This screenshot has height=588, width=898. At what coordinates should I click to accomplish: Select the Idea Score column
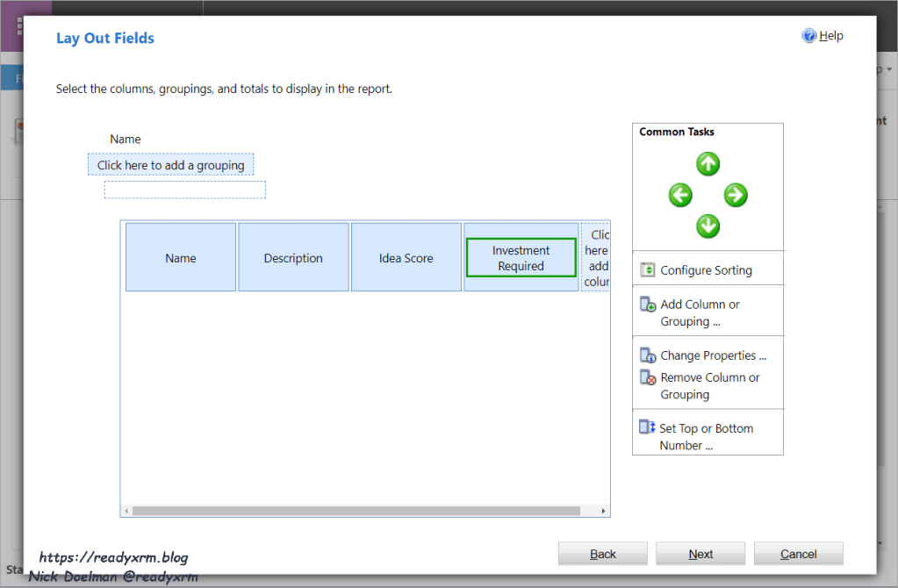(x=406, y=258)
